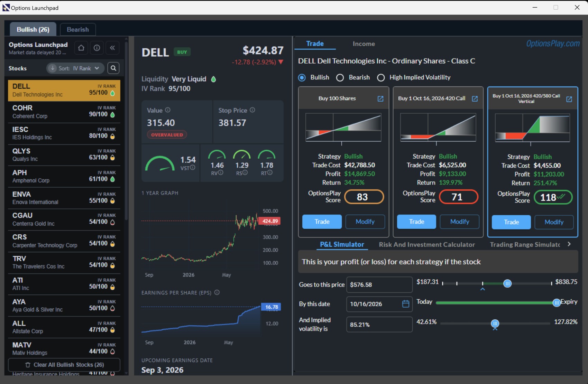This screenshot has height=384, width=588.
Task: Switch to the Bullish (26) tab
Action: click(33, 29)
